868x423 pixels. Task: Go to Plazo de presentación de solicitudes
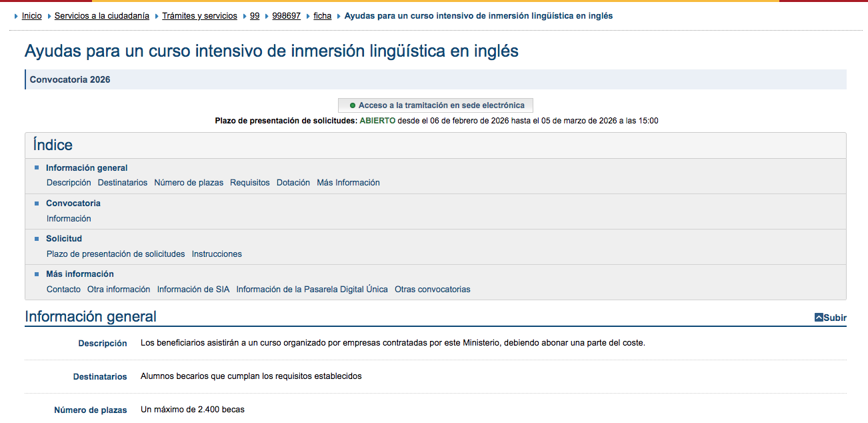[x=115, y=254]
